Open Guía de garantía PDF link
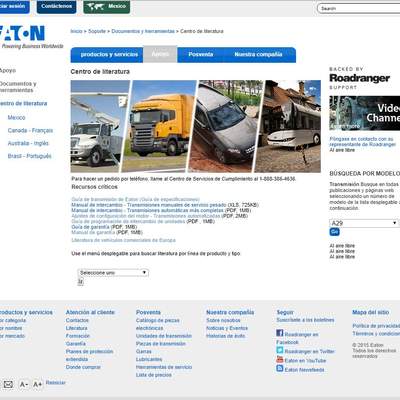 tap(90, 227)
